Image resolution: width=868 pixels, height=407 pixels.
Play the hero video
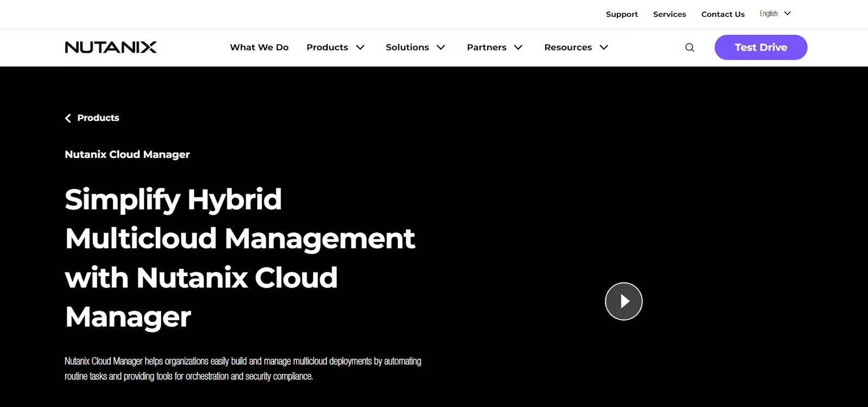click(624, 301)
